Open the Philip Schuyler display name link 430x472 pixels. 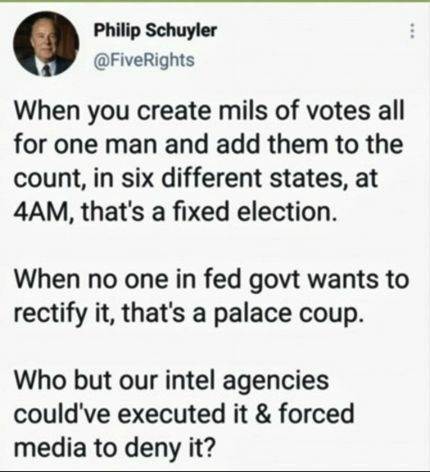(155, 30)
